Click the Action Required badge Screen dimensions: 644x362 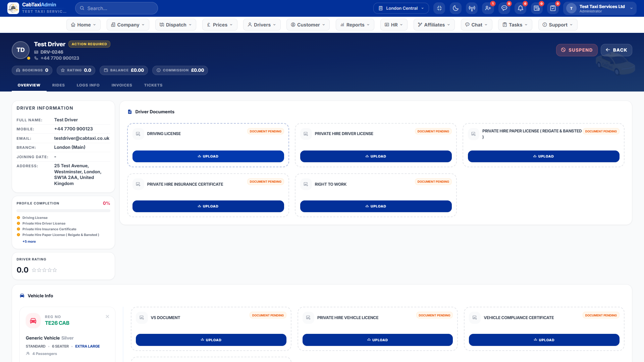coord(89,44)
